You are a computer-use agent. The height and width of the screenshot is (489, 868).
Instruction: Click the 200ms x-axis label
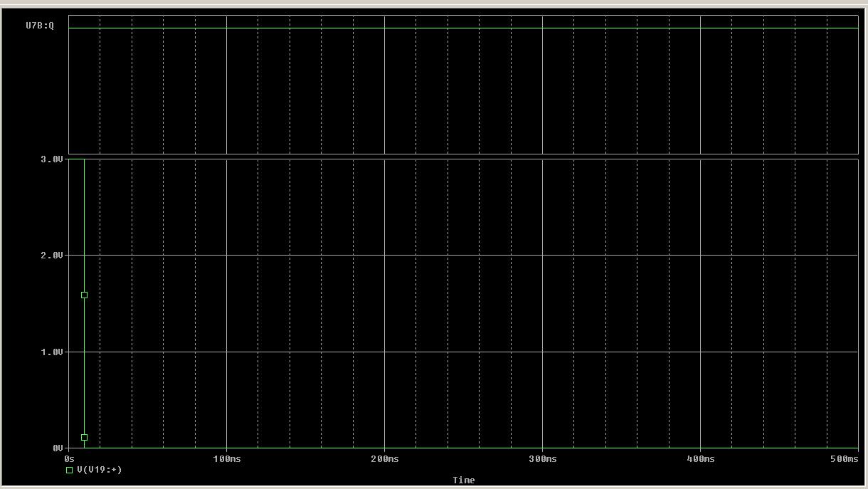(385, 459)
